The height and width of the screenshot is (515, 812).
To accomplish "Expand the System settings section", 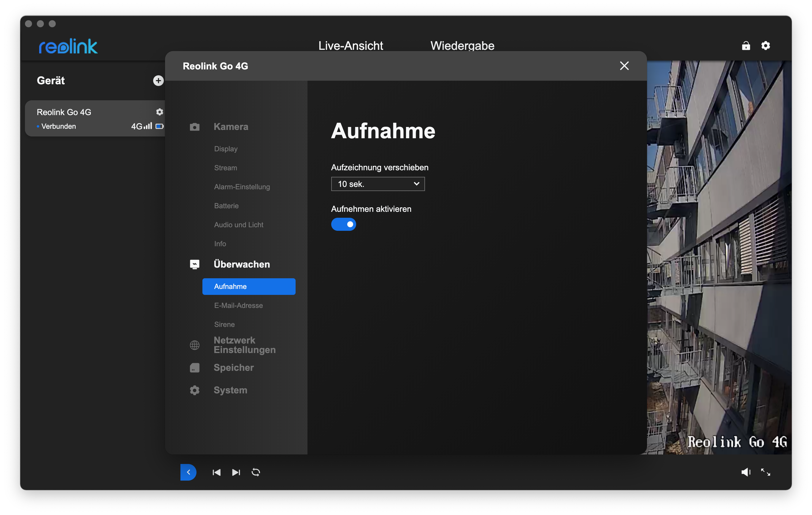I will coord(230,390).
